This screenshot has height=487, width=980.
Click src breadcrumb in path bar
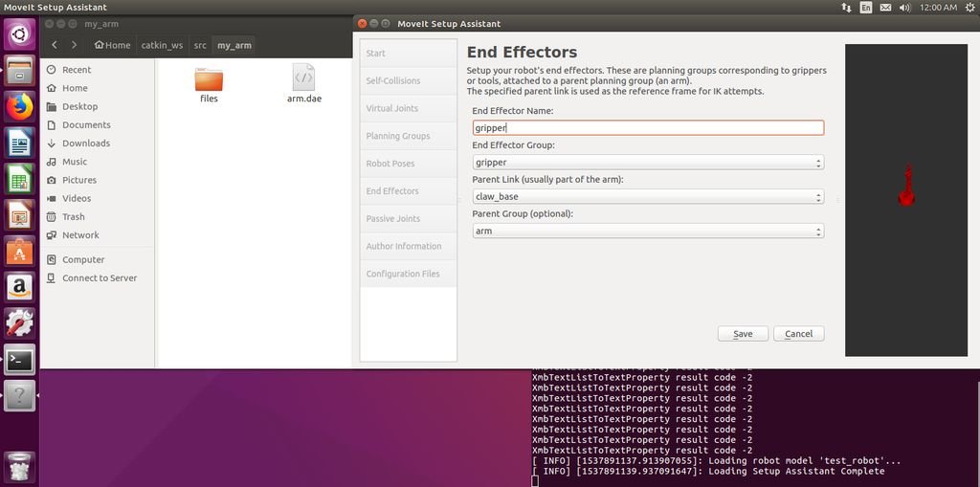click(x=200, y=45)
